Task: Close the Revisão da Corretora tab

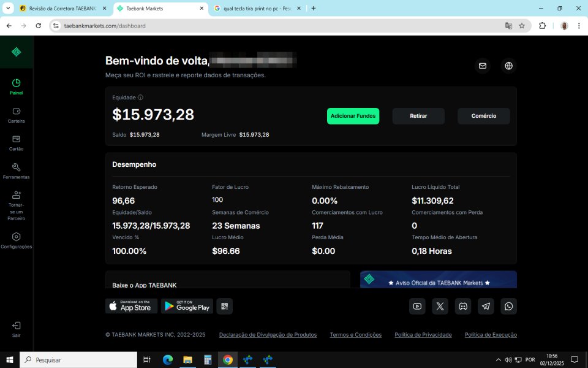Action: pos(105,8)
